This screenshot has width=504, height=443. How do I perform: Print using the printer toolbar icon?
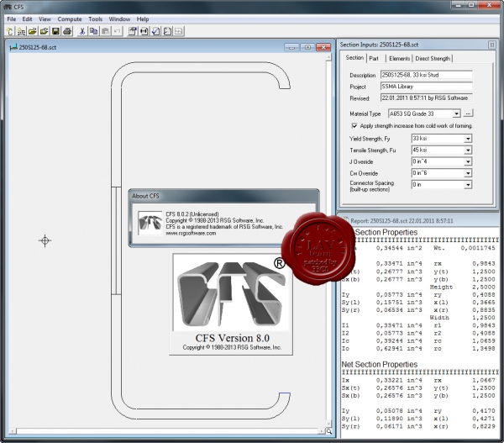point(67,31)
